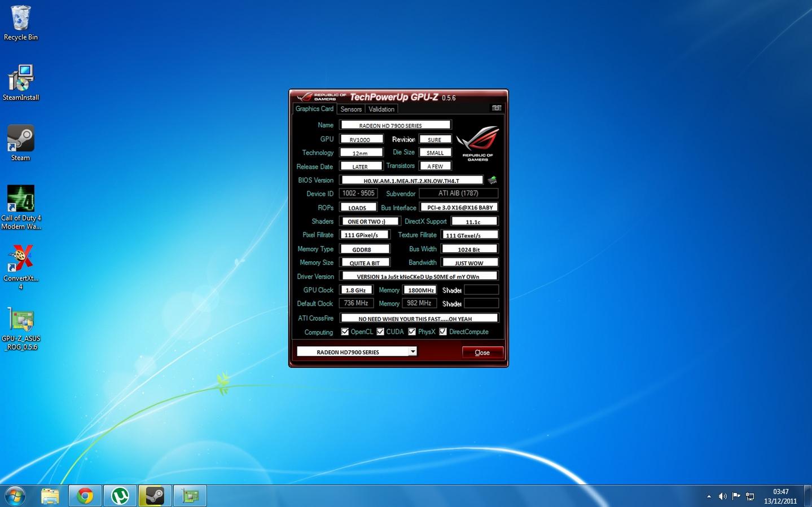The width and height of the screenshot is (812, 507).
Task: Click the camera screenshot icon in GPU-Z
Action: click(x=497, y=108)
